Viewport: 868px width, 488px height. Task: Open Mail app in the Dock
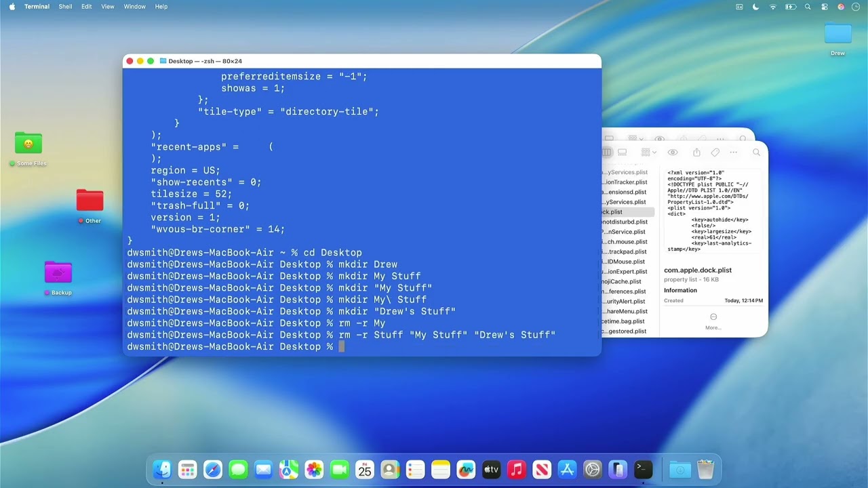(263, 469)
